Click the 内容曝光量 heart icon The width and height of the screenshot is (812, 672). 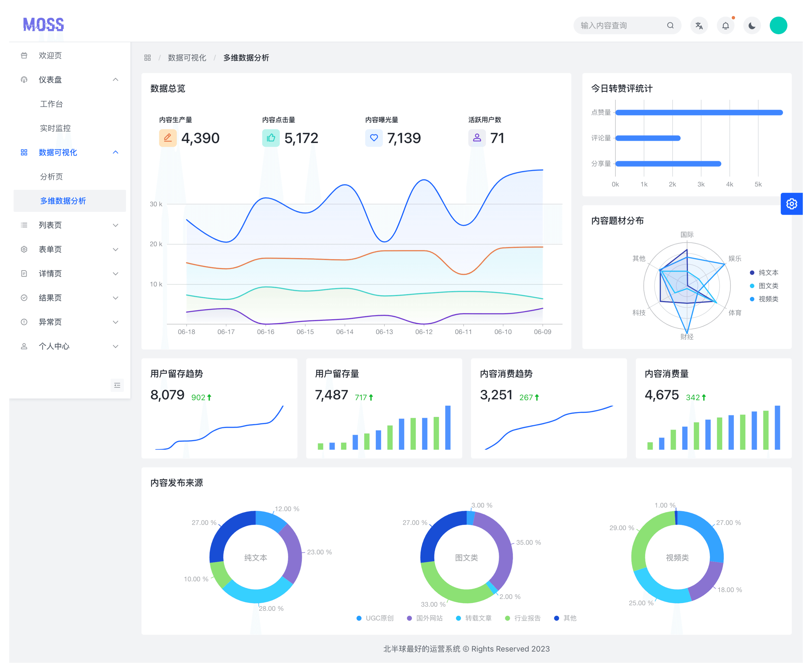click(x=374, y=138)
